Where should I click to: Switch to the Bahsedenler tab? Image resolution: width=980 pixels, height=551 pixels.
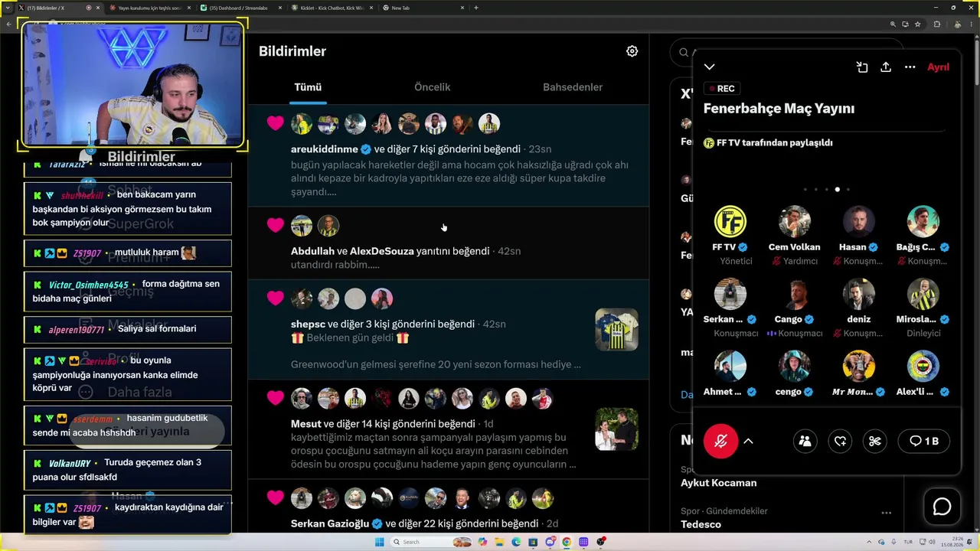coord(573,87)
